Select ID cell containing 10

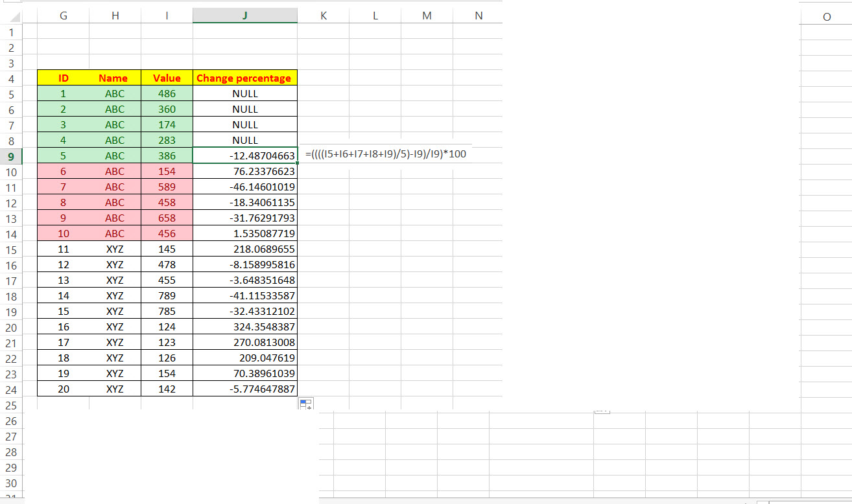(x=64, y=233)
